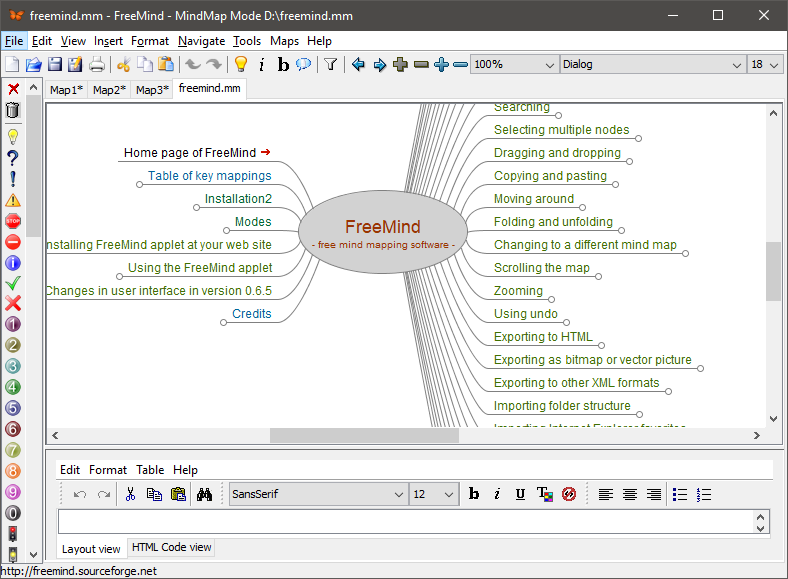Toggle italic with main toolbar i icon
Viewport: 788px width, 579px height.
pos(261,64)
